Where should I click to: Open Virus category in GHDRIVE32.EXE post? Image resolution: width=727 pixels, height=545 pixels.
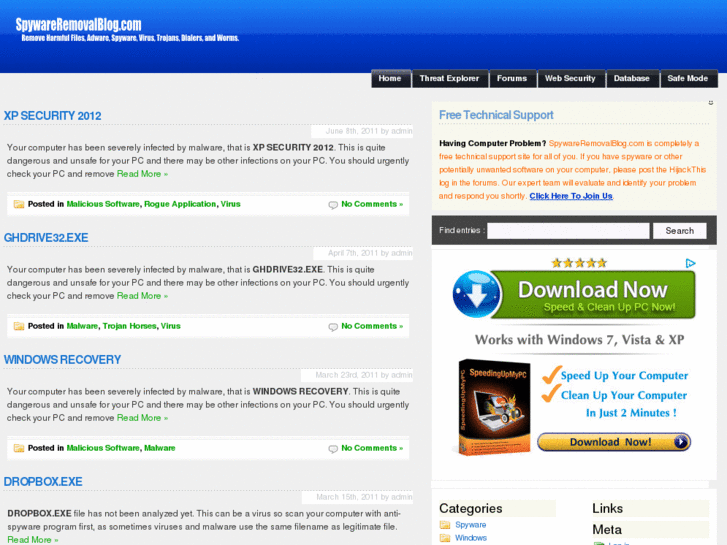point(171,326)
